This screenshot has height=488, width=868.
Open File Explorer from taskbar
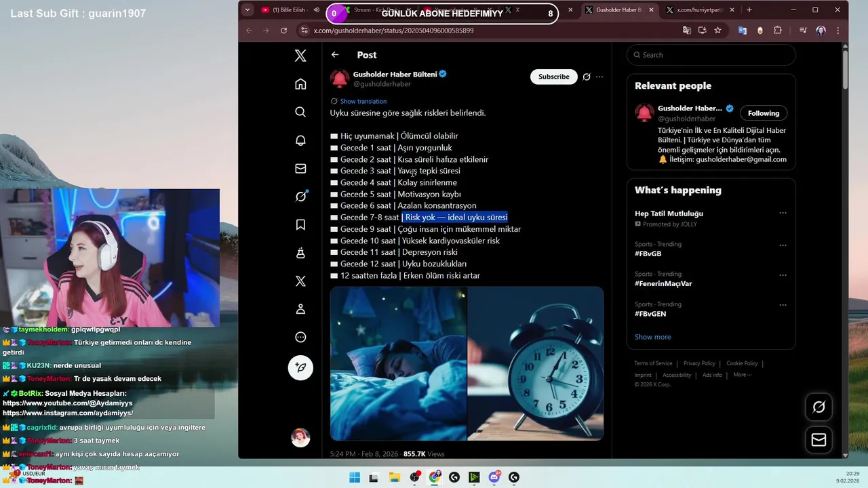394,477
